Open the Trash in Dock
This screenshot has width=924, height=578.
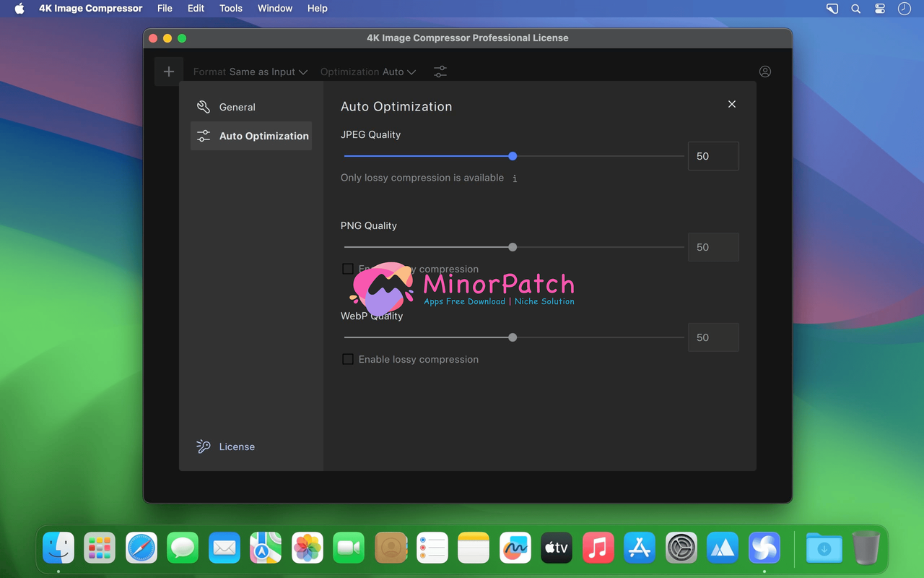(x=866, y=548)
